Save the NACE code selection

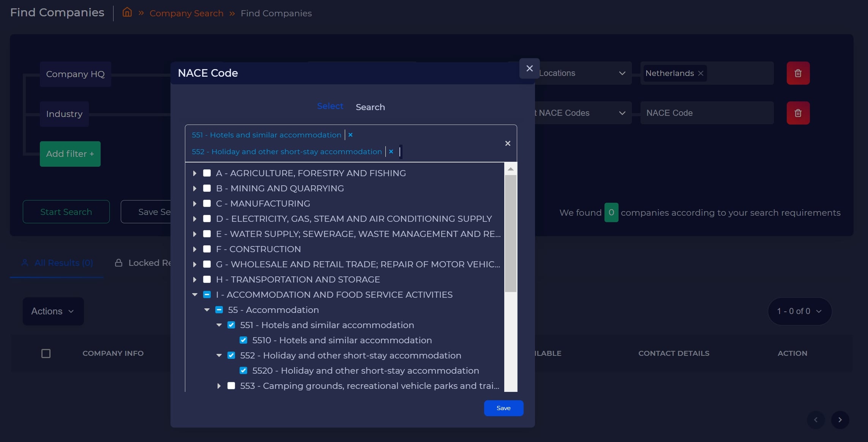(x=503, y=408)
